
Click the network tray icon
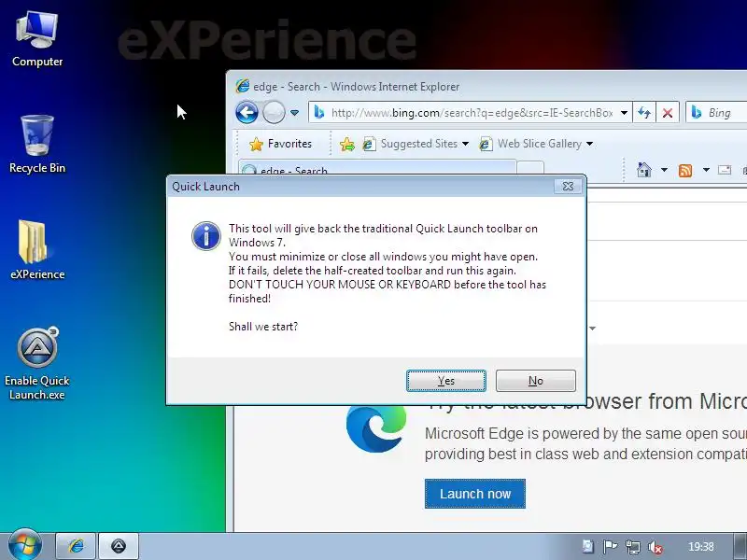[x=633, y=547]
